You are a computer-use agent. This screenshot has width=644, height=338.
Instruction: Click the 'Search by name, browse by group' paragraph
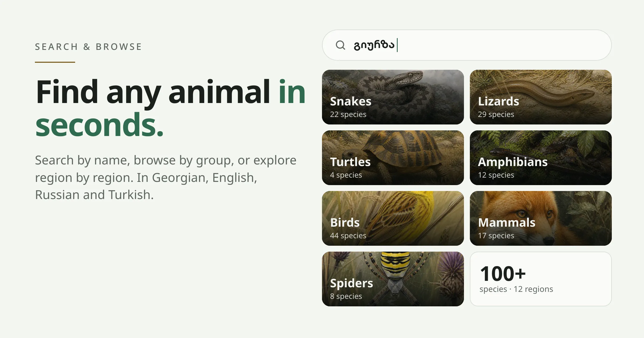click(166, 177)
